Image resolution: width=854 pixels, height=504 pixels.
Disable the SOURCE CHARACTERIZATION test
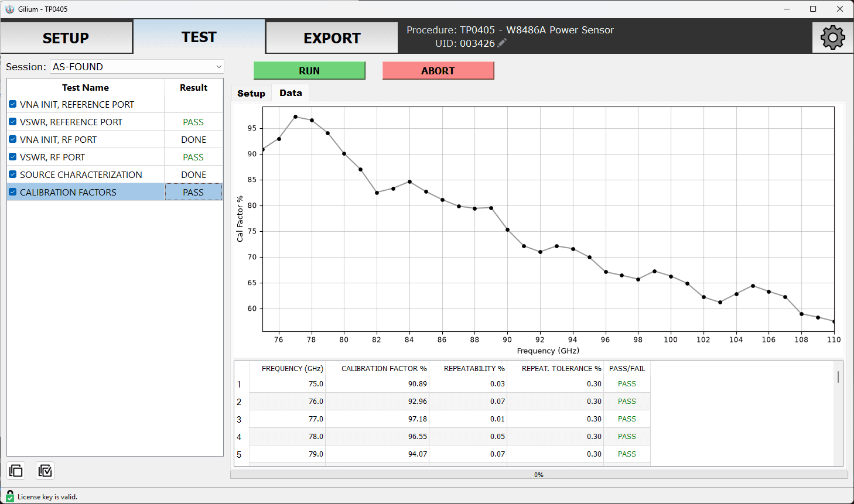tap(13, 174)
